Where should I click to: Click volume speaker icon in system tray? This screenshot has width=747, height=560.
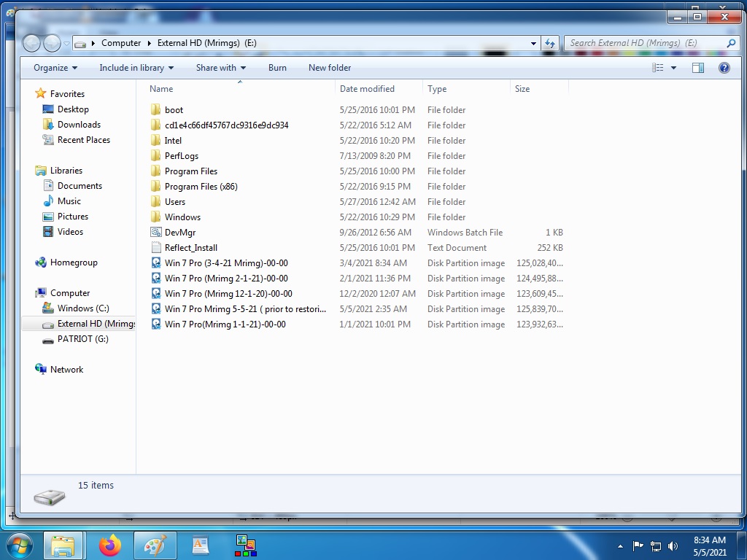(673, 546)
